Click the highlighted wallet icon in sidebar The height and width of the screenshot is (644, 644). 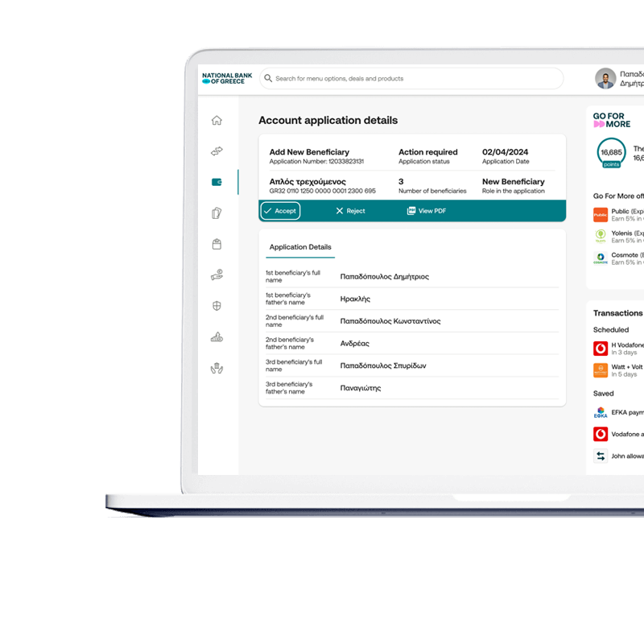[216, 182]
